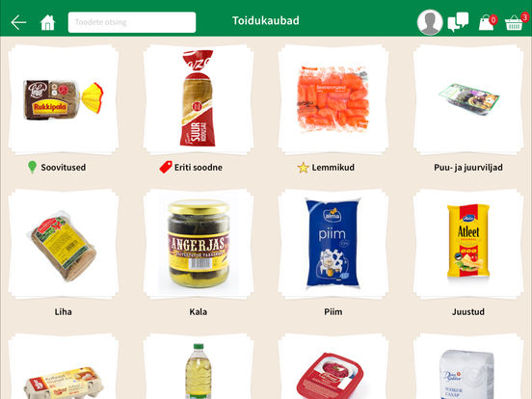Image resolution: width=532 pixels, height=399 pixels.
Task: Select the sugar bag category tile
Action: [x=468, y=366]
